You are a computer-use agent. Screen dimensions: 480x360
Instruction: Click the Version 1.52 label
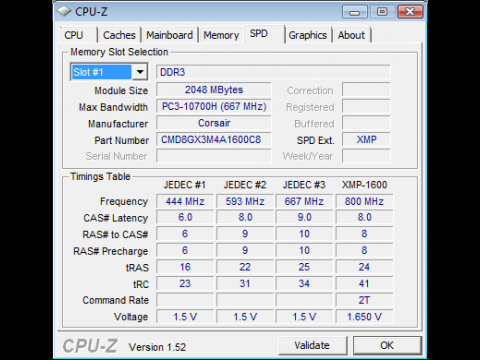pyautogui.click(x=157, y=347)
